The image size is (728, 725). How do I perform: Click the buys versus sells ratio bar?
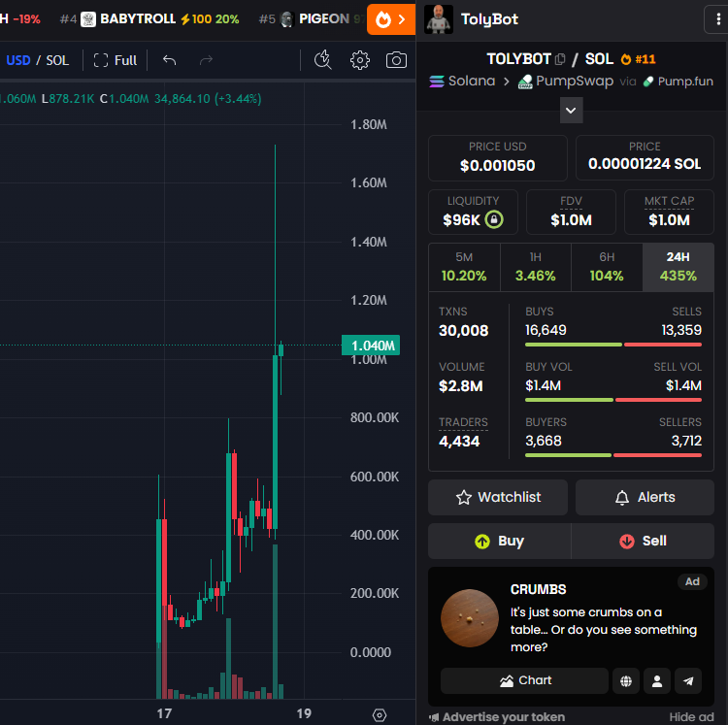pos(613,345)
